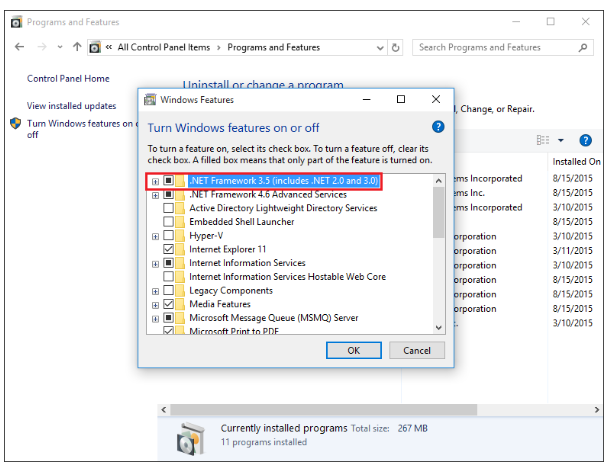611x467 pixels.
Task: Maximize the Windows Features dialog
Action: pos(401,99)
